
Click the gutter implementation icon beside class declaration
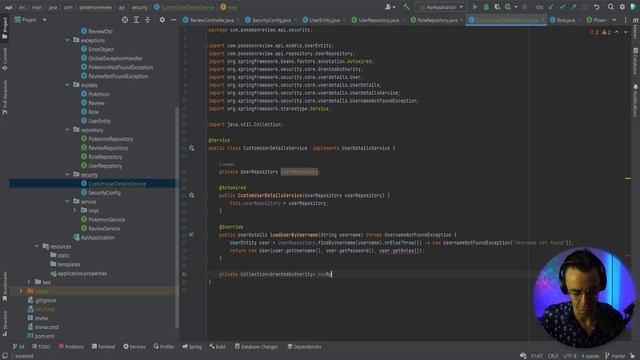pos(191,148)
